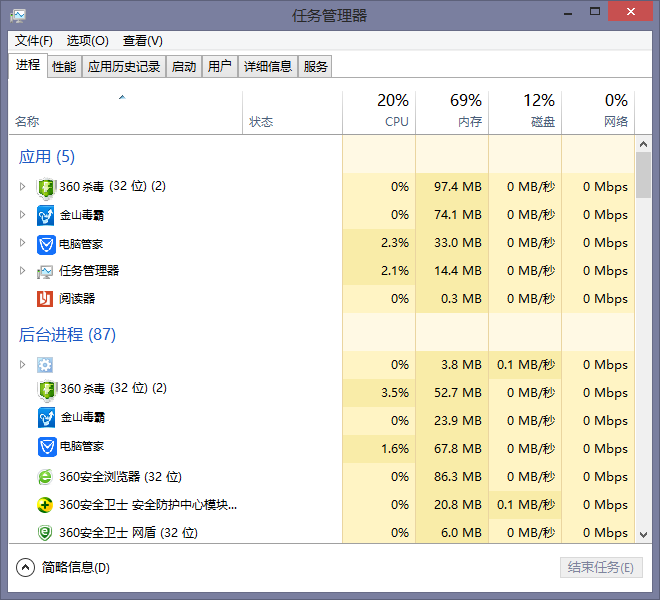Click 简略信息(D) to show fewer details

click(x=76, y=568)
